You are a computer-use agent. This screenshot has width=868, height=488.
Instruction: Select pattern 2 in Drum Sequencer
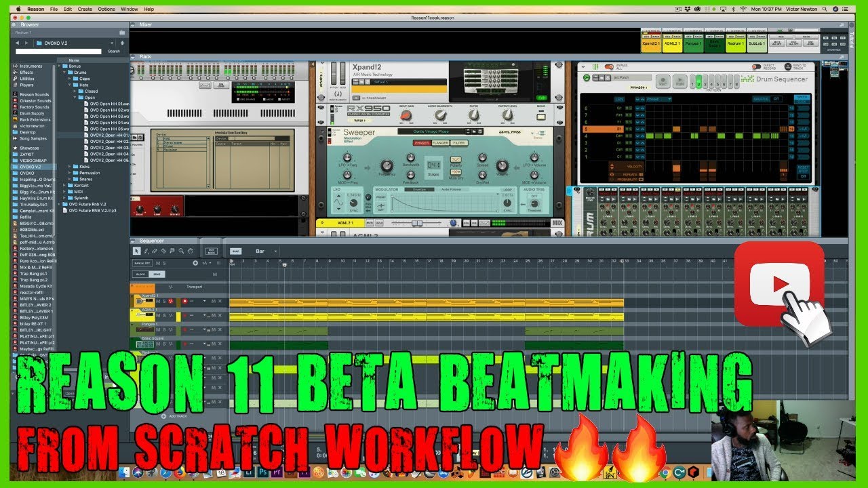click(698, 82)
